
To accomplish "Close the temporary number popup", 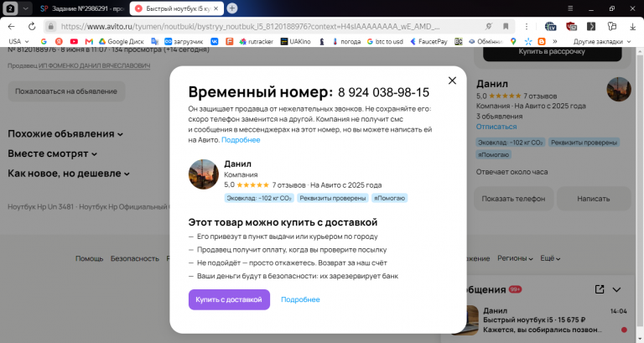I will (x=452, y=81).
